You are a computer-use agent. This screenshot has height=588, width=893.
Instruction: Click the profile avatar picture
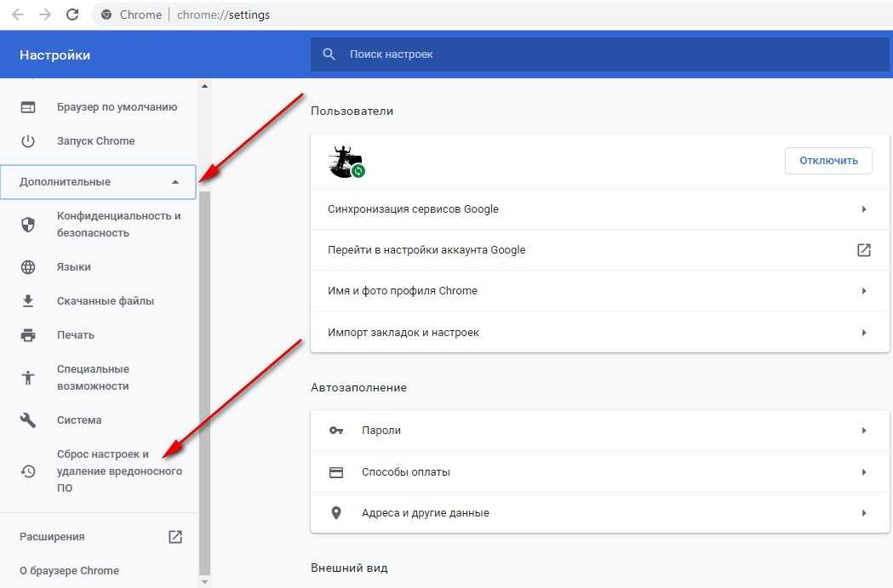coord(346,162)
